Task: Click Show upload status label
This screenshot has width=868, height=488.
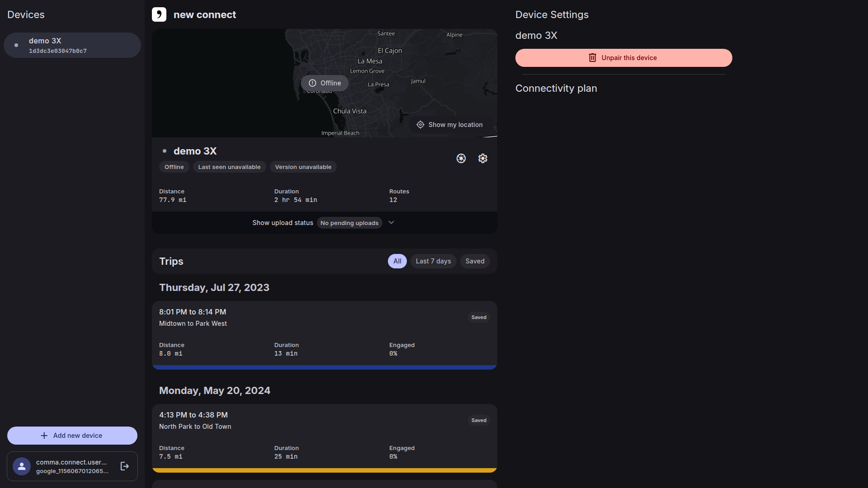Action: [283, 223]
